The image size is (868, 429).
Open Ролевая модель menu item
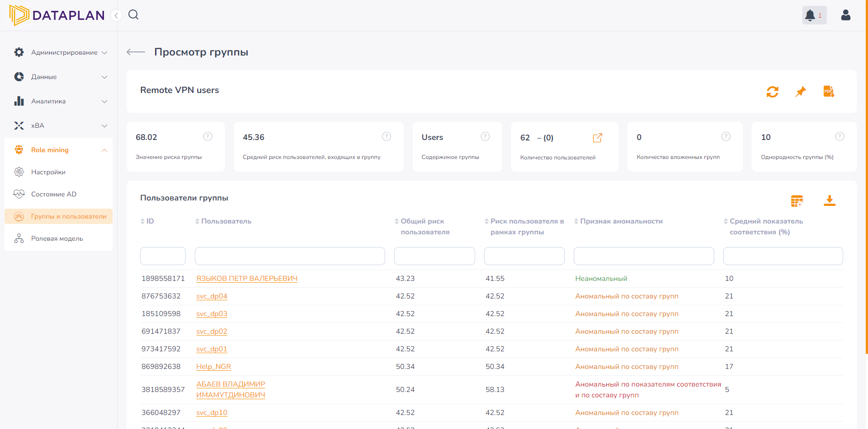tap(57, 238)
